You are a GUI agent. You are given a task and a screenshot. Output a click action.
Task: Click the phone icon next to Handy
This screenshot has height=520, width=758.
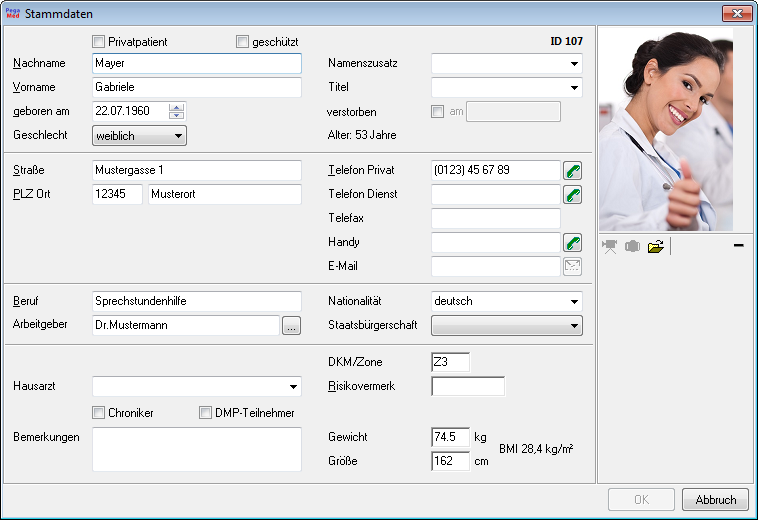click(573, 242)
